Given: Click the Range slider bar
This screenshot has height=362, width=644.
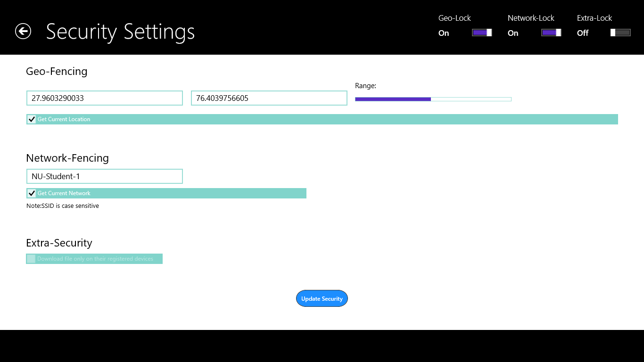Looking at the screenshot, I should (x=433, y=99).
